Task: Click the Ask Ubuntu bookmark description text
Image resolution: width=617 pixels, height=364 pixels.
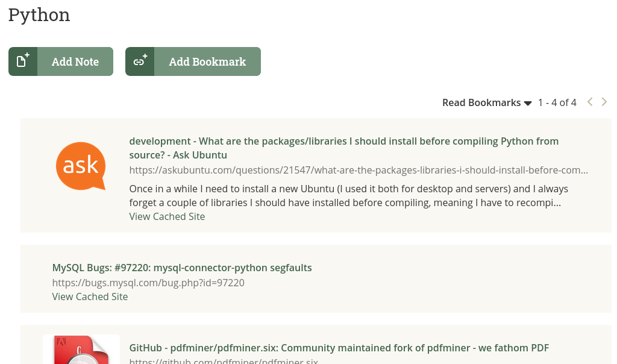Action: 349,196
